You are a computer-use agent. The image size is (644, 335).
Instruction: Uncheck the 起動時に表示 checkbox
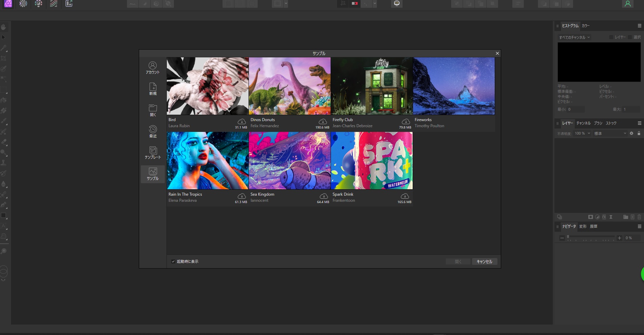(x=173, y=261)
